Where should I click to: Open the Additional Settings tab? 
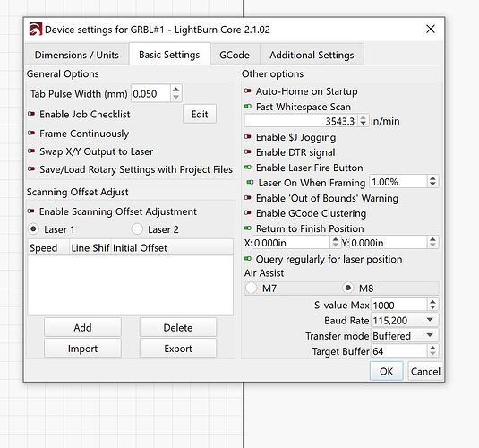click(312, 55)
